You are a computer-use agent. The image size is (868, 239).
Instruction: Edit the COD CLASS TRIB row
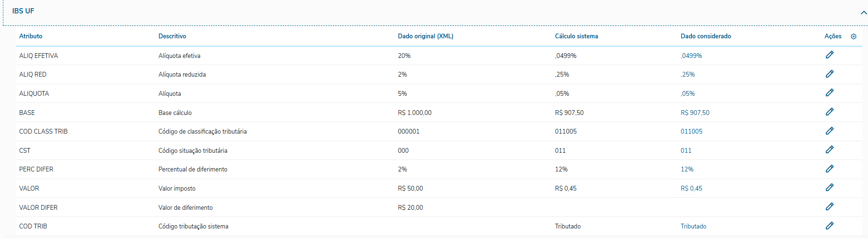coord(829,131)
